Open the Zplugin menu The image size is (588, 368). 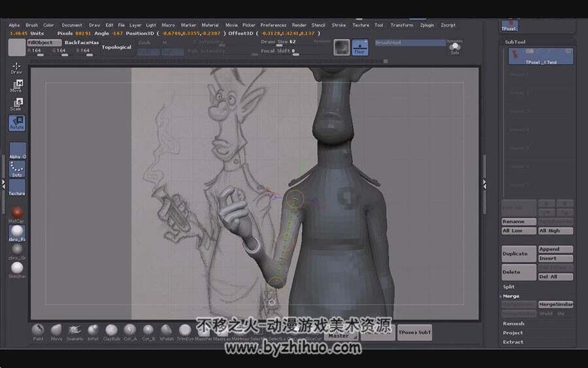[427, 25]
